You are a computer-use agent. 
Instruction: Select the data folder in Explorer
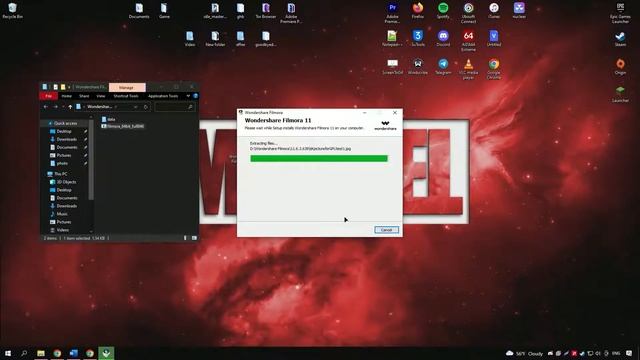(x=109, y=119)
